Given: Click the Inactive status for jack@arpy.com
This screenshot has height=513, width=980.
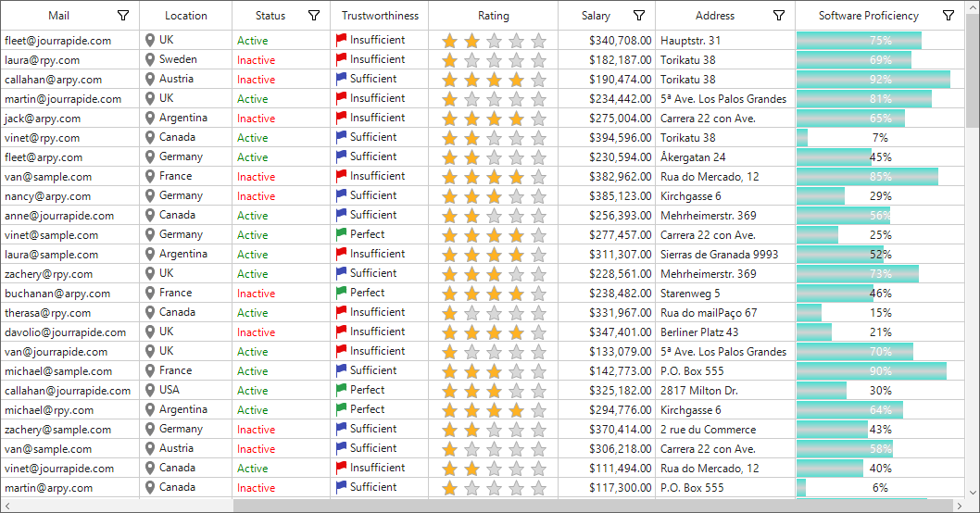Looking at the screenshot, I should pyautogui.click(x=256, y=119).
